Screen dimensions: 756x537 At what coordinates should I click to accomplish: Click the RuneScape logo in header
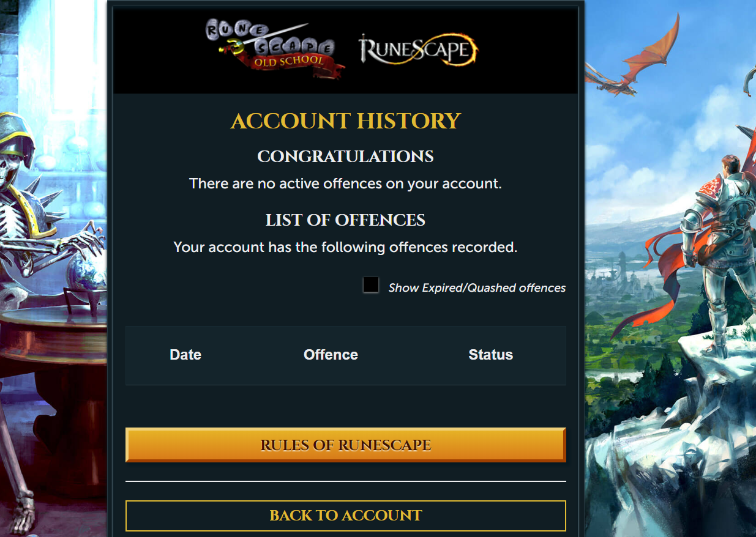[418, 50]
